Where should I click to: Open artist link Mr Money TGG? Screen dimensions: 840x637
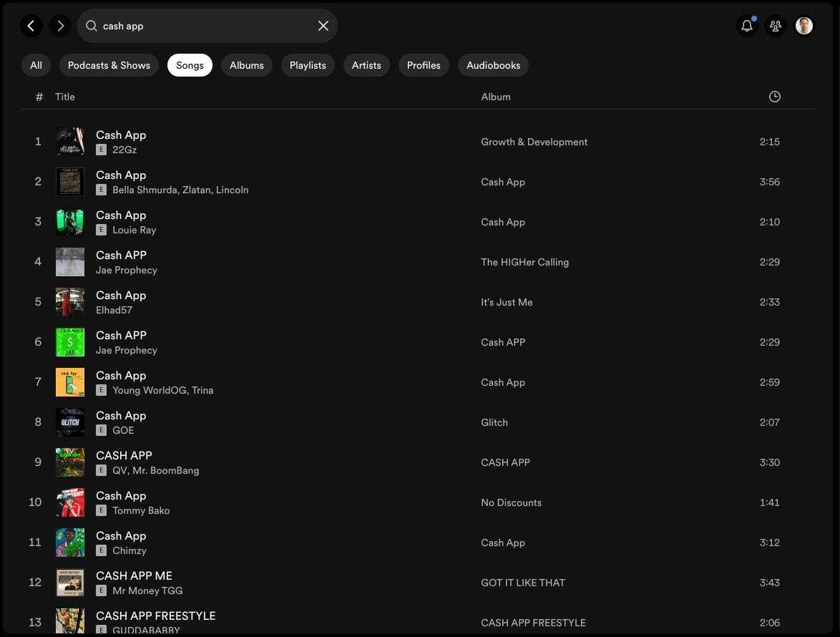(x=147, y=591)
